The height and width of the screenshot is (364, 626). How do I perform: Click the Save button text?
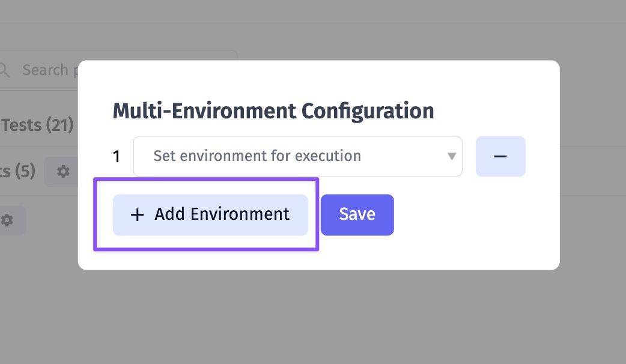tap(357, 214)
